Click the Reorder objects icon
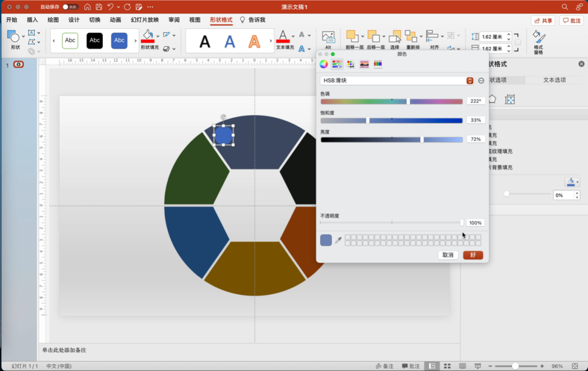Screen dimensions: 588x371 [411, 36]
